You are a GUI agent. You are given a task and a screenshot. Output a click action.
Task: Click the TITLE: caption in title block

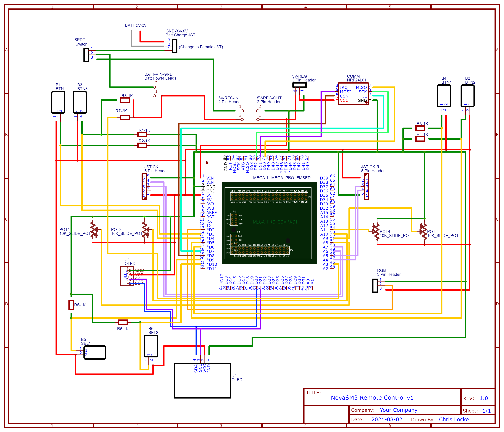coord(313,393)
